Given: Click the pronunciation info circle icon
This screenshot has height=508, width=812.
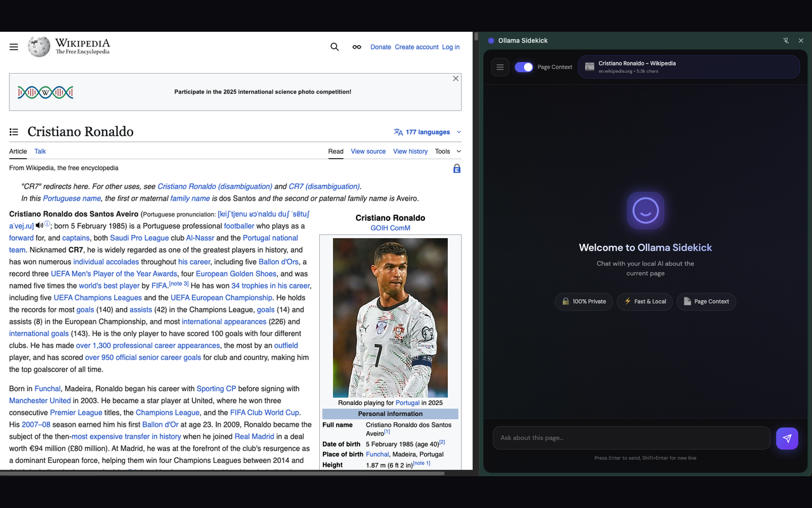Looking at the screenshot, I should click(x=47, y=224).
